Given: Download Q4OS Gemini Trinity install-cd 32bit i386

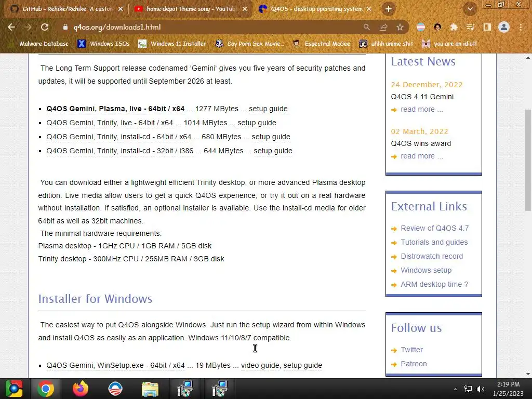Looking at the screenshot, I should tap(120, 151).
